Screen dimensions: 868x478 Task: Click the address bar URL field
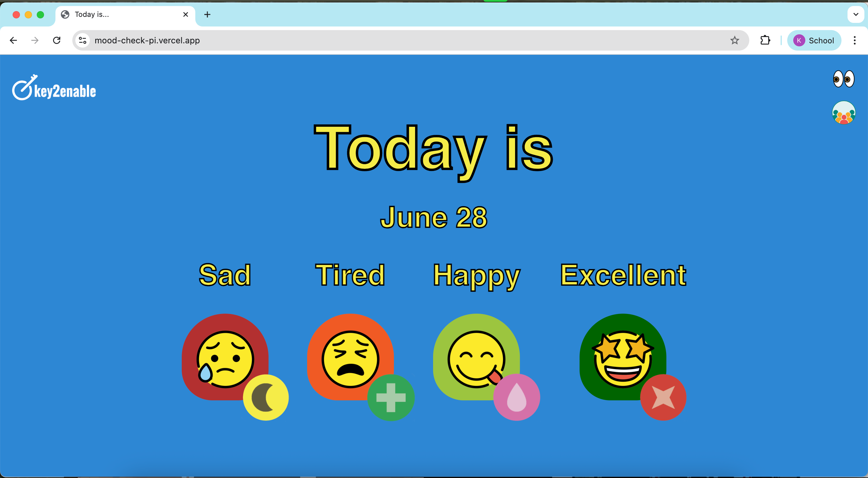click(x=410, y=40)
